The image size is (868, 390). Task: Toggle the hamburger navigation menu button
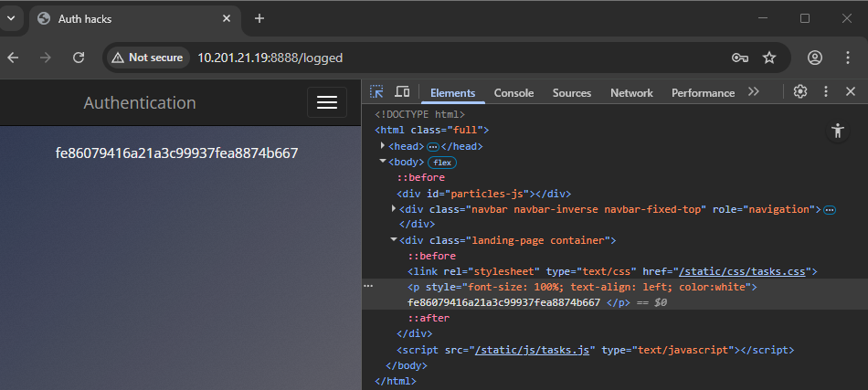point(327,102)
